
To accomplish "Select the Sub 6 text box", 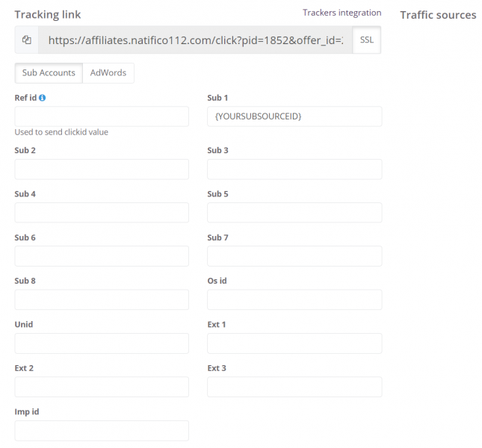I will coord(102,256).
